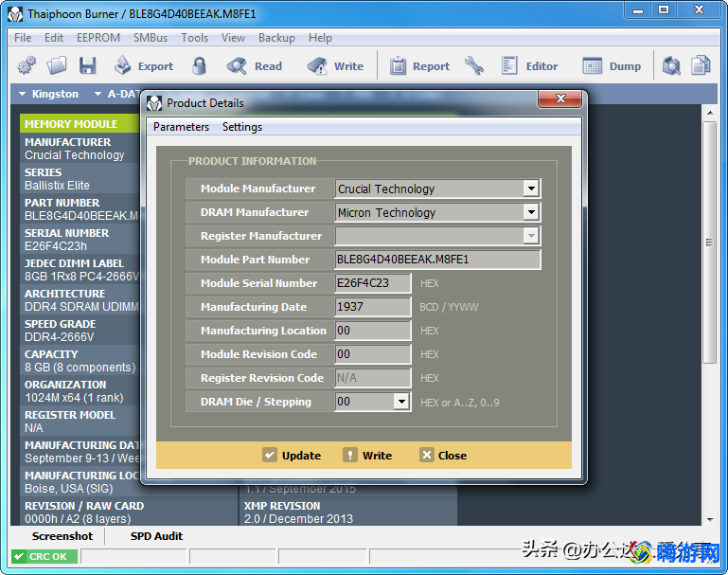Click the Thaiphoon Burner title bar icon

pos(15,14)
